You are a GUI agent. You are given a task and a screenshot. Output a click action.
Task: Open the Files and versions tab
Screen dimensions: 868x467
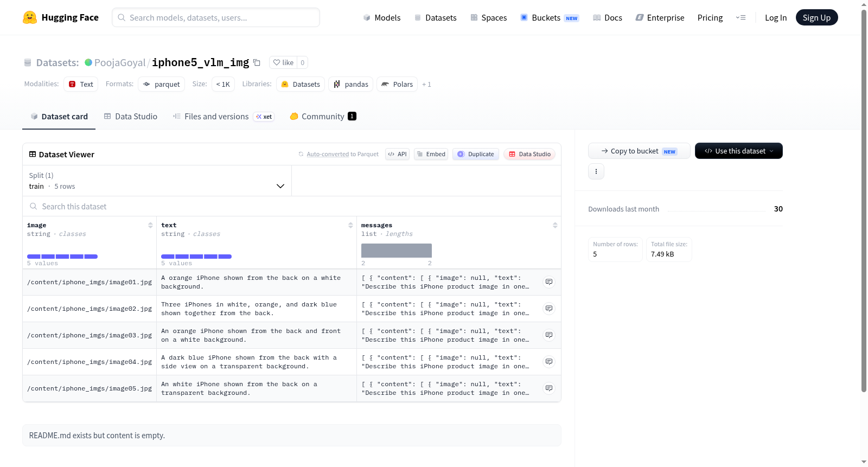(x=224, y=116)
